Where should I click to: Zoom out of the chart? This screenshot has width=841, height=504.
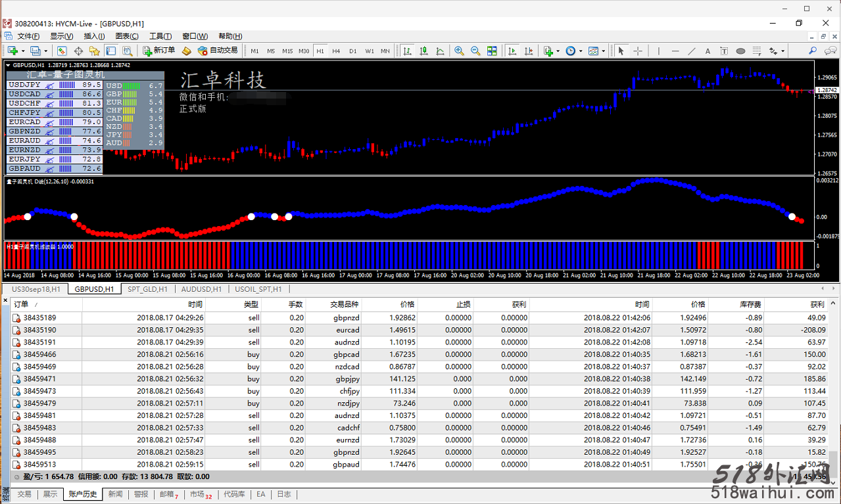475,51
